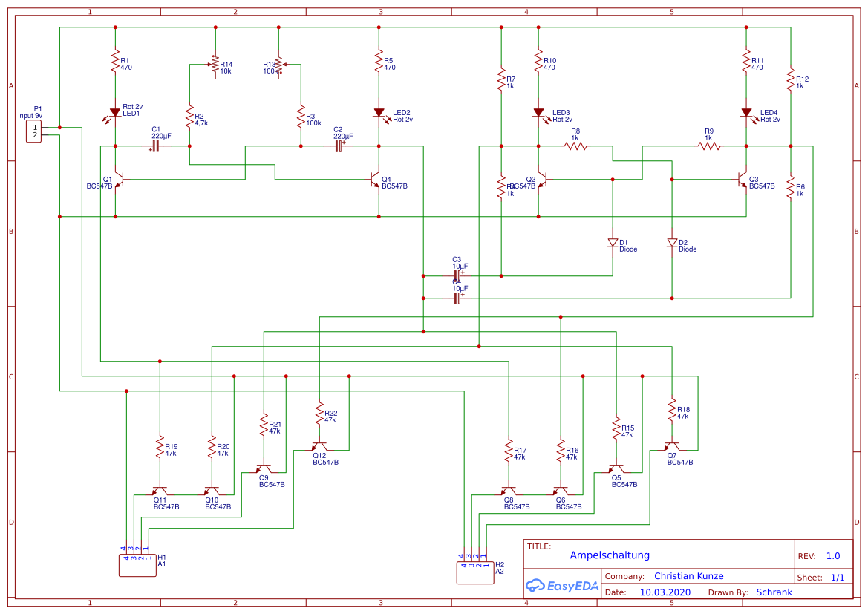The width and height of the screenshot is (868, 614).
Task: Select the date field 10.03.2020
Action: (x=665, y=592)
